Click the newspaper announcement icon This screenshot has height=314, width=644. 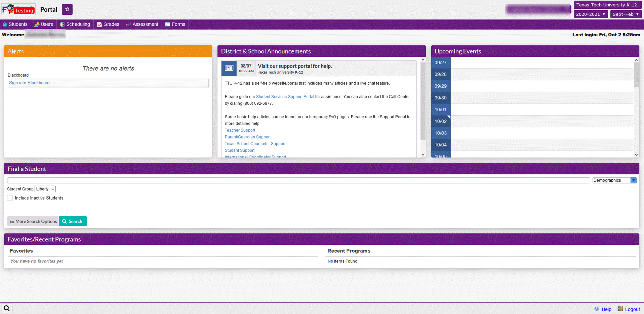[x=229, y=68]
